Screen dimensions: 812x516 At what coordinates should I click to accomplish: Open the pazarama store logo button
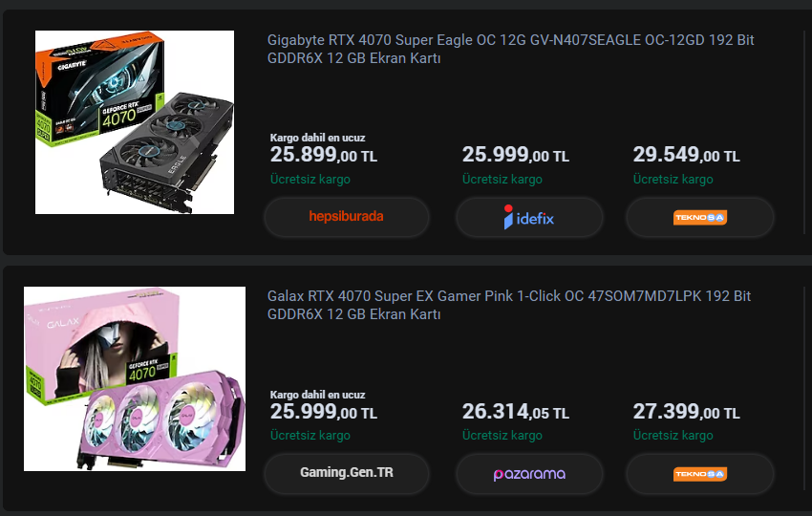tap(529, 474)
